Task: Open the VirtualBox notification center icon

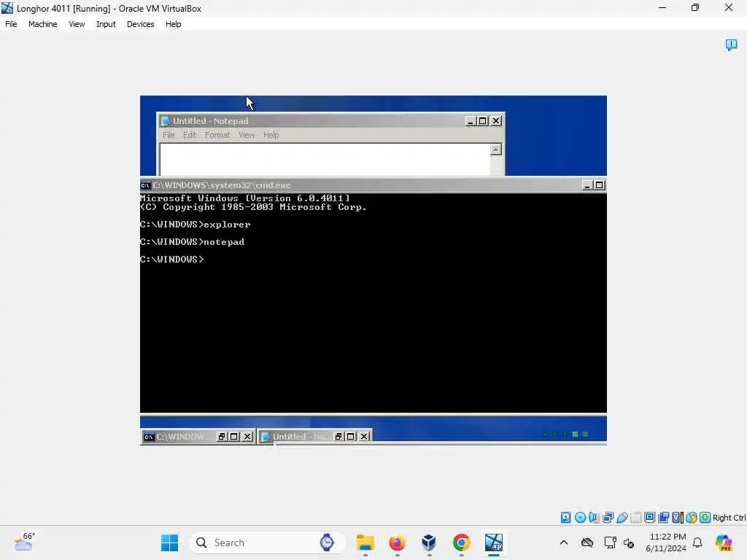Action: point(731,44)
